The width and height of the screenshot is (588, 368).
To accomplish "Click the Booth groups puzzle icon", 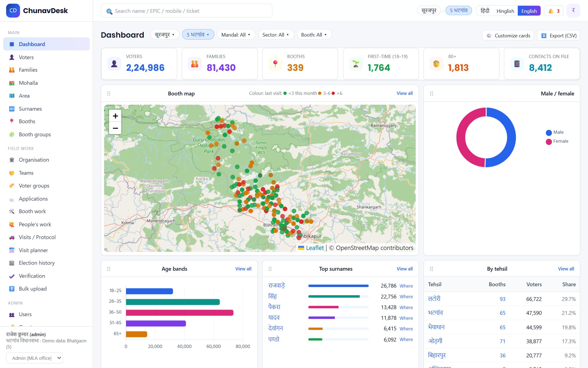I will (x=12, y=134).
